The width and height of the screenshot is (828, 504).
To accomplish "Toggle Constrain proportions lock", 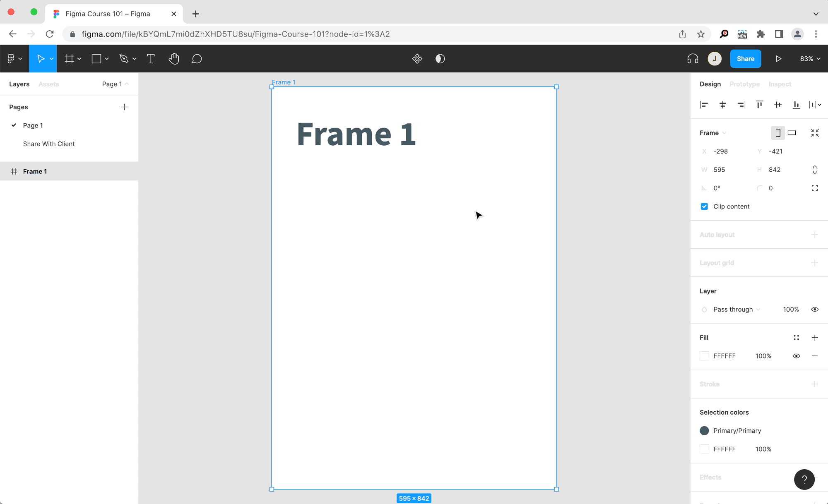I will coord(815,170).
